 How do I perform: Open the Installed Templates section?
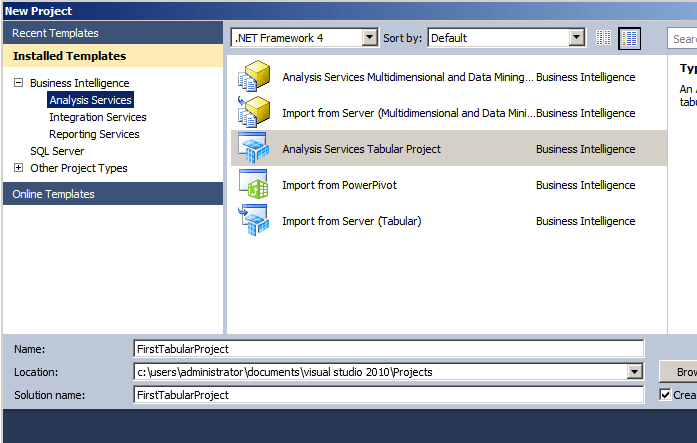[x=113, y=56]
